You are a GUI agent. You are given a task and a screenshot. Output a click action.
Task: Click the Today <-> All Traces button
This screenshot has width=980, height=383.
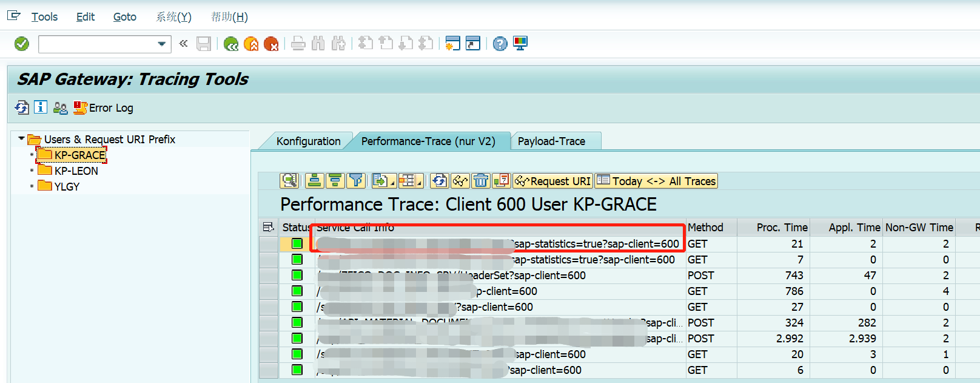656,181
